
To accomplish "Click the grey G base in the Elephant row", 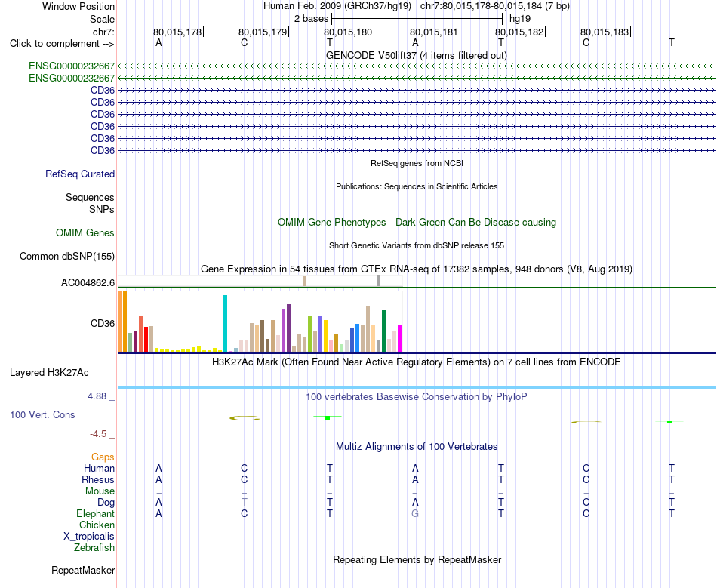I will (415, 513).
